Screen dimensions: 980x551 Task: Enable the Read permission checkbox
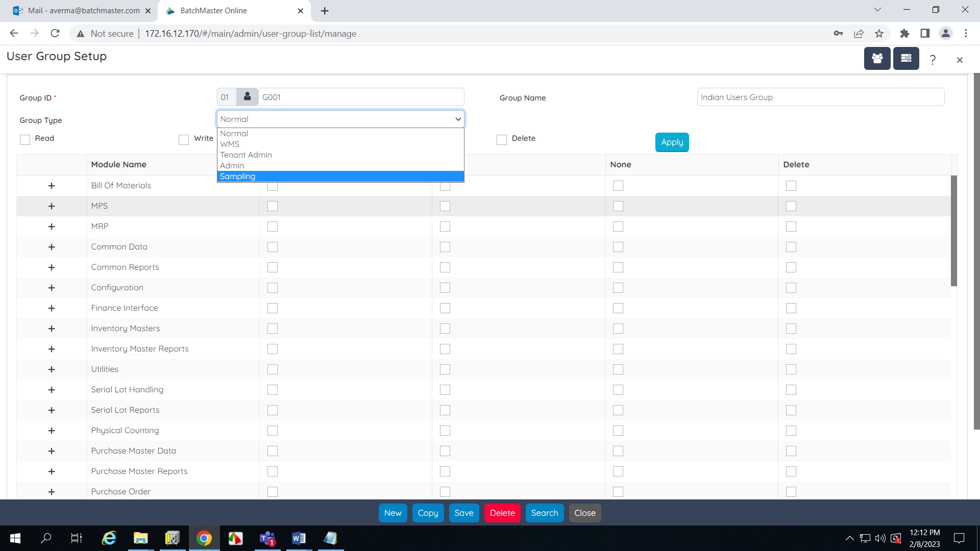click(25, 139)
